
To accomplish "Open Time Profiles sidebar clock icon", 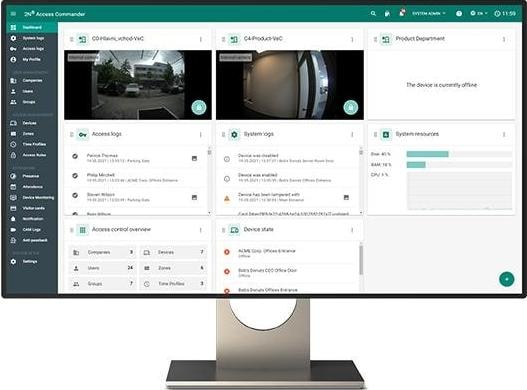I will [x=13, y=144].
